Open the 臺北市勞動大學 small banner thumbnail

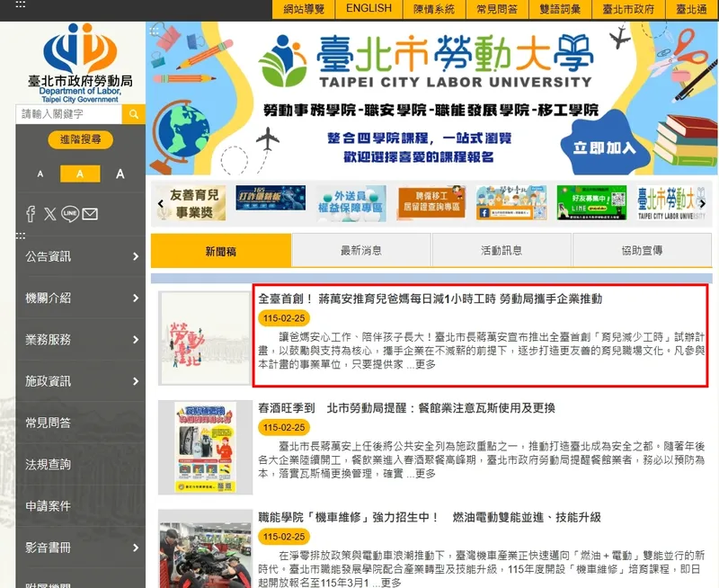671,203
